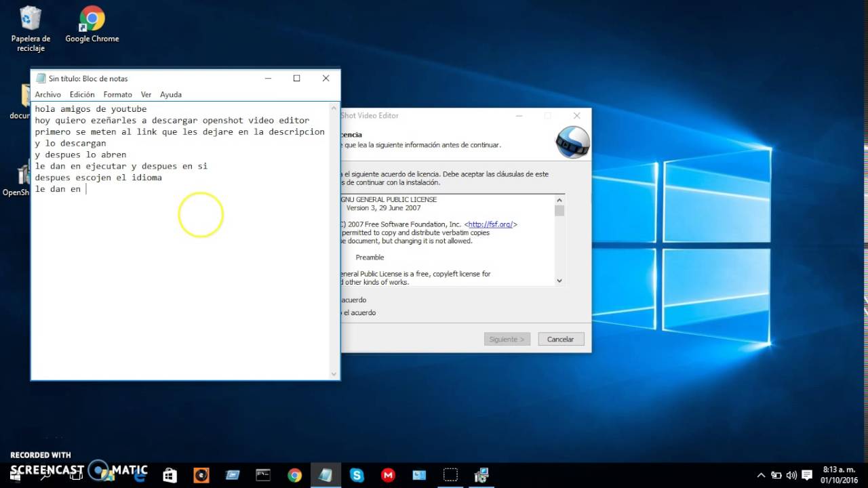Open Windows Store from the taskbar
This screenshot has height=488, width=868.
(x=170, y=474)
